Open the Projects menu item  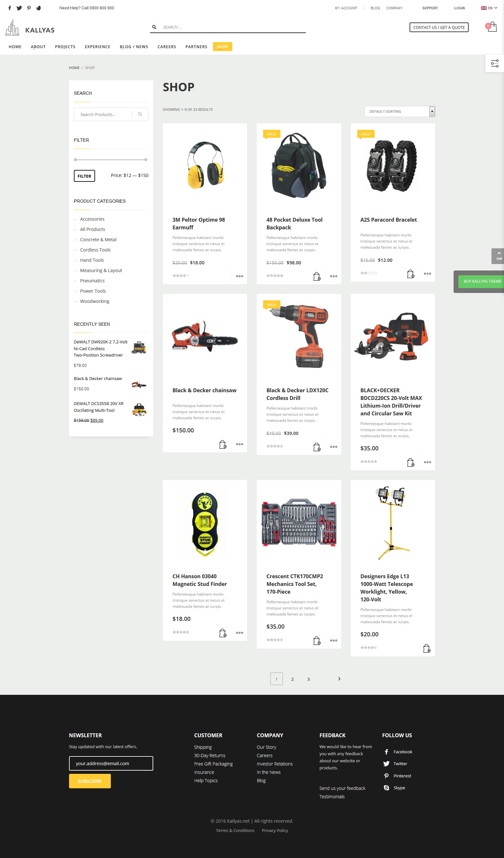(65, 47)
